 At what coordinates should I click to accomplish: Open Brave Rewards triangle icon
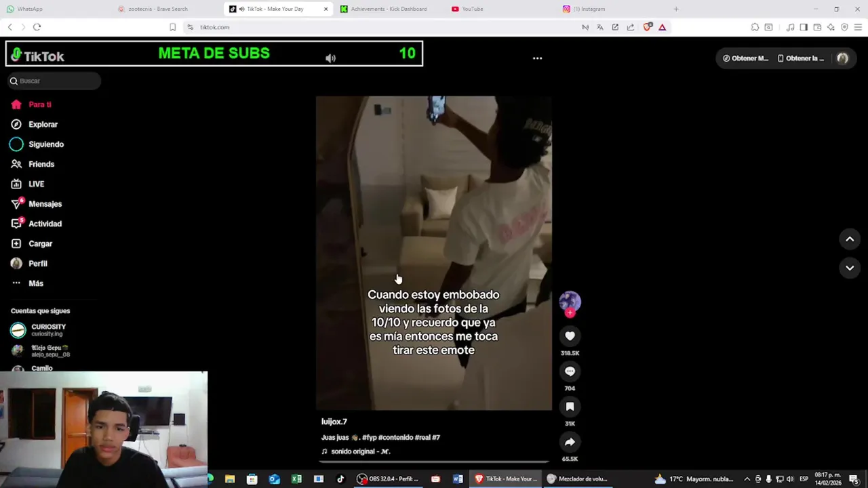pos(662,27)
